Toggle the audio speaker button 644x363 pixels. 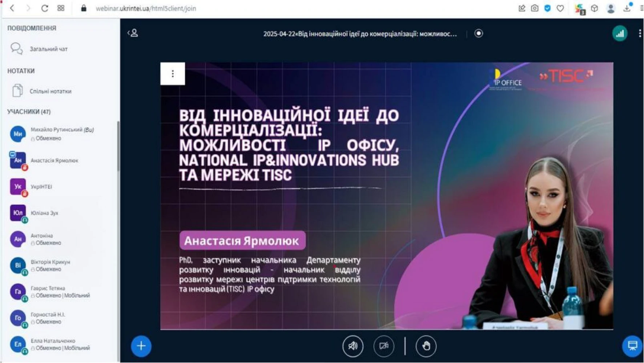(x=353, y=346)
